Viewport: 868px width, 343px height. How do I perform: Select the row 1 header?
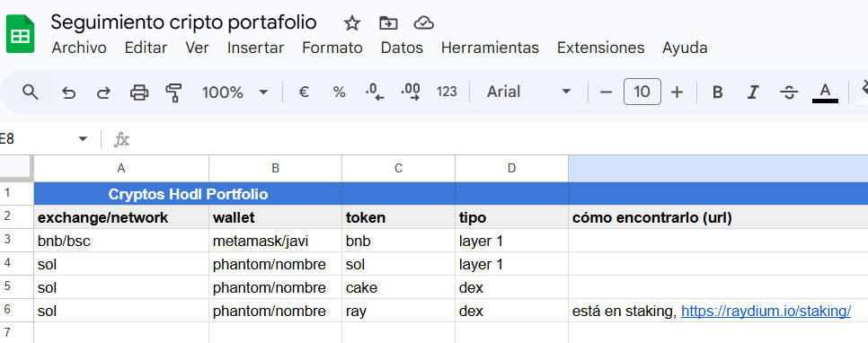pos(16,194)
